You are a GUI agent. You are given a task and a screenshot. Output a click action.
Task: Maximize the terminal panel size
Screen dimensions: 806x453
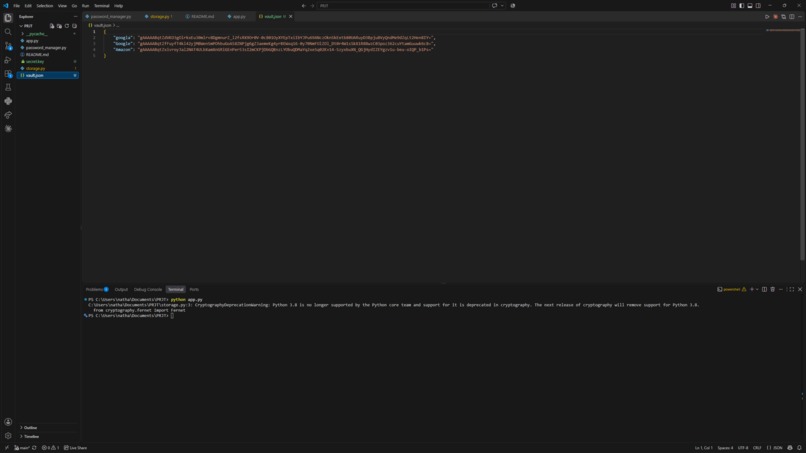pos(791,289)
